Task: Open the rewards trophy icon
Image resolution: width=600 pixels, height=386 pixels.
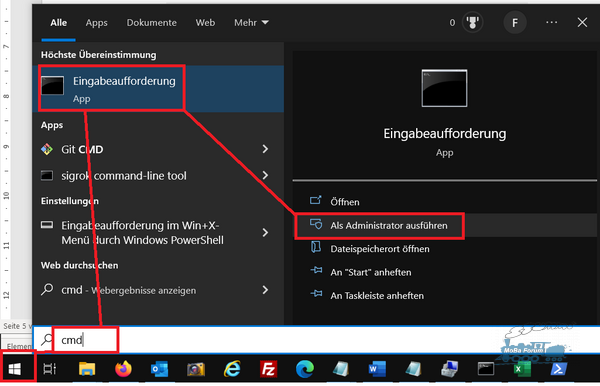Action: pos(473,23)
